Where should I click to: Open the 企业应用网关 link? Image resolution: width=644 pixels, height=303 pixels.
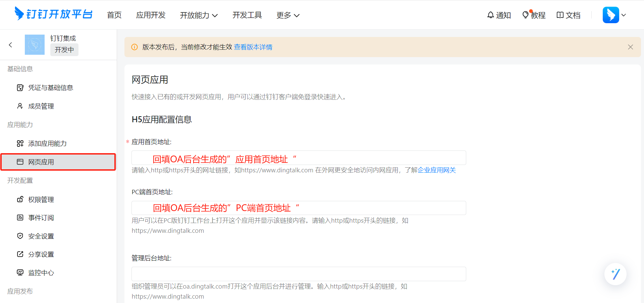point(437,170)
